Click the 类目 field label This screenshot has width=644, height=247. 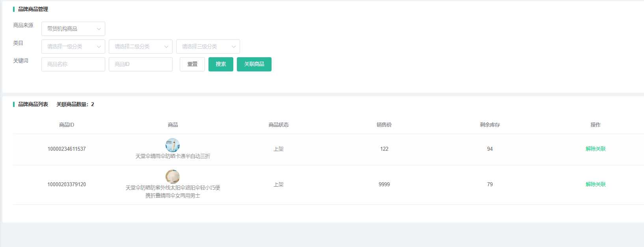(x=18, y=43)
